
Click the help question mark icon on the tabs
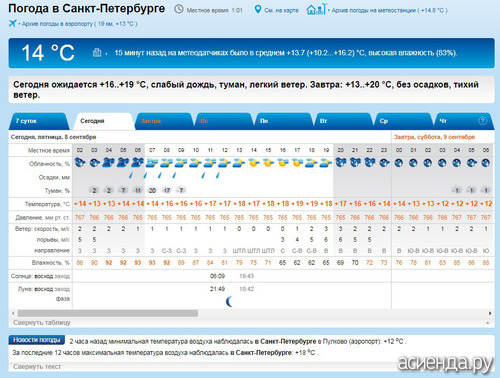click(483, 121)
